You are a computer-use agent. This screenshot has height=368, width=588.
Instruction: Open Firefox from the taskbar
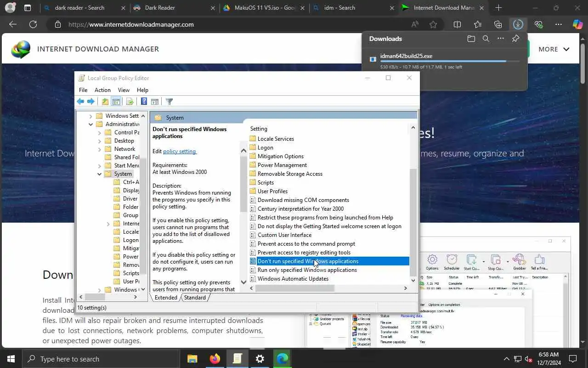(215, 359)
